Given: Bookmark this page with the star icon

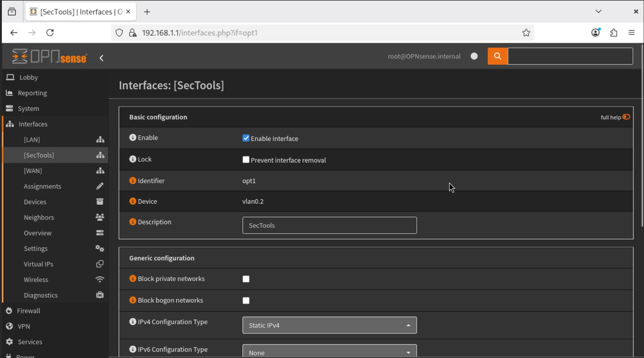Looking at the screenshot, I should pos(526,33).
